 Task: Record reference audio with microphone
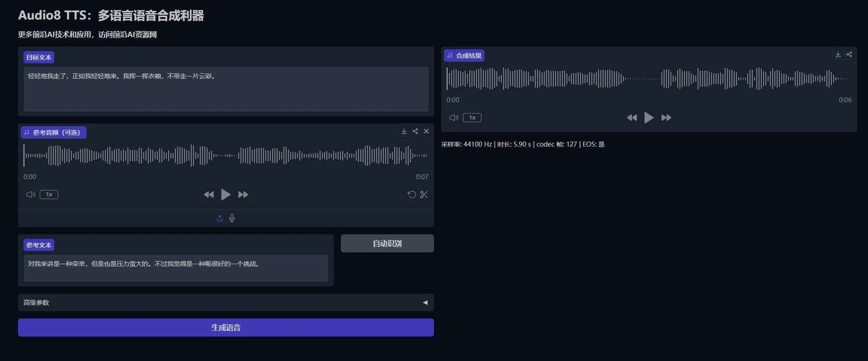(232, 218)
